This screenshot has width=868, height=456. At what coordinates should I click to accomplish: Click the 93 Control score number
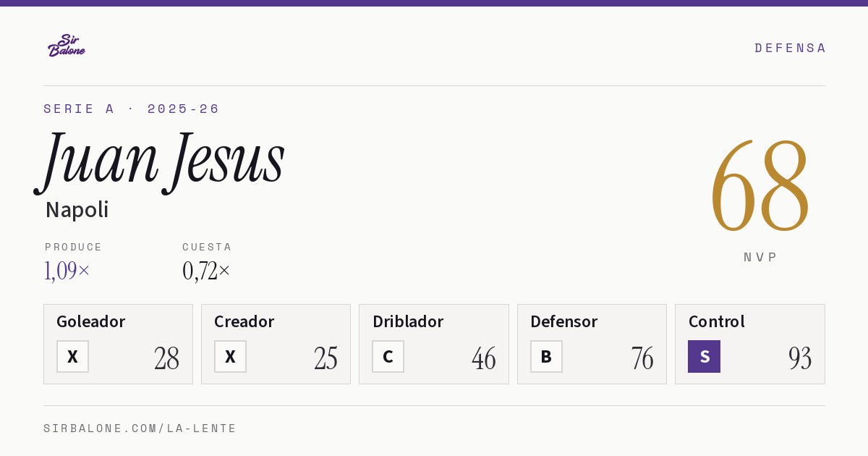800,358
